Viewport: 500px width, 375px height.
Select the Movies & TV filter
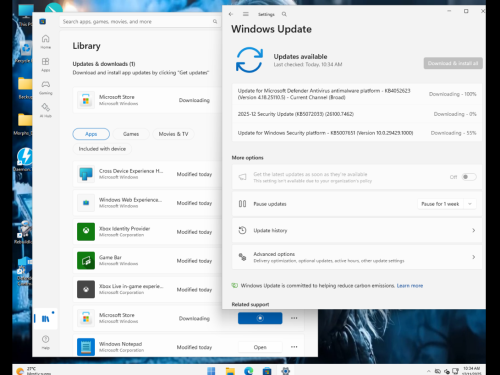coord(173,134)
